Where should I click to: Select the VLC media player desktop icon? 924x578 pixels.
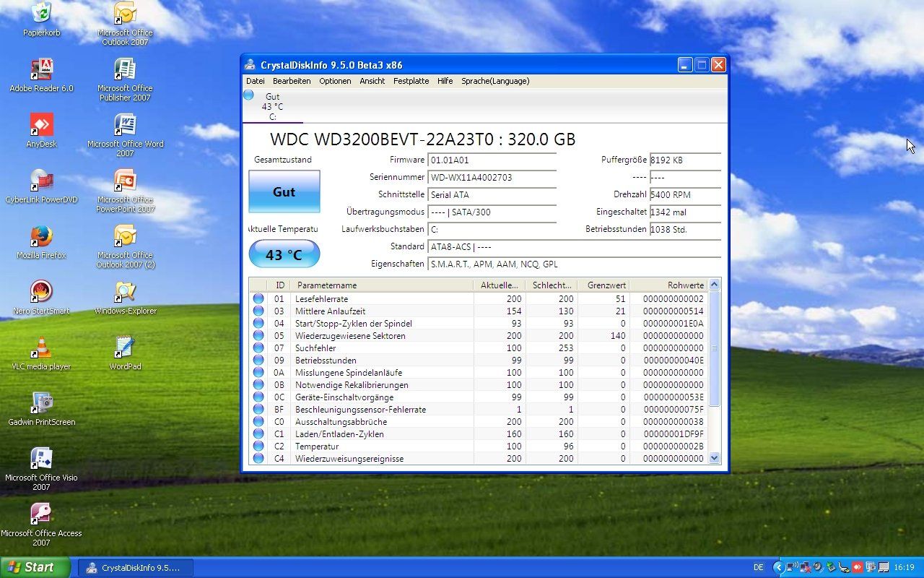(x=41, y=353)
